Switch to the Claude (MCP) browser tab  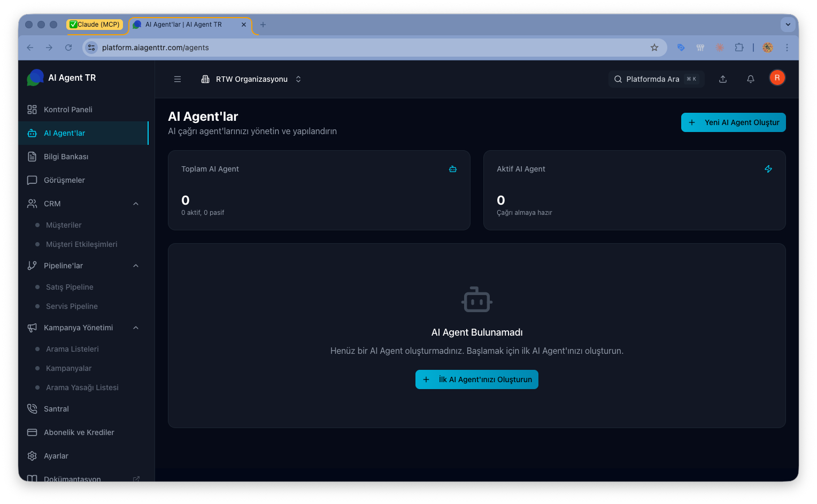96,24
